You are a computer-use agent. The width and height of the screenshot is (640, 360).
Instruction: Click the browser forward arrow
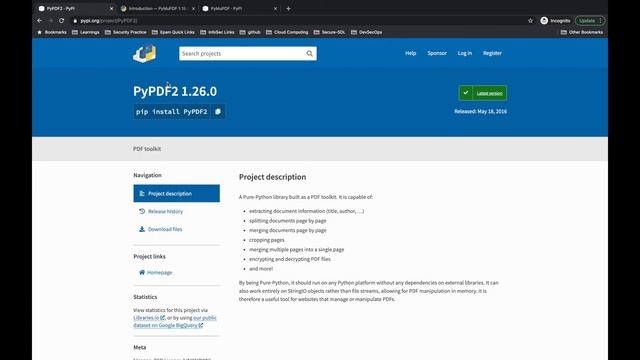tap(51, 20)
